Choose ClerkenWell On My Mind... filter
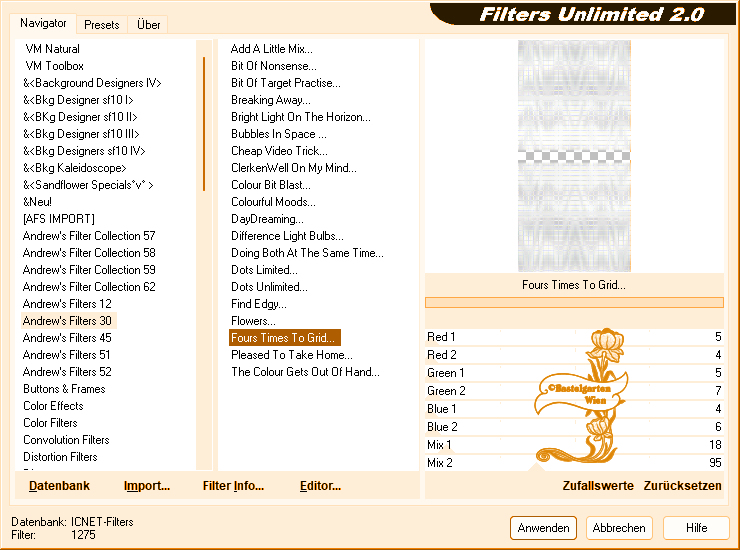 tap(294, 168)
